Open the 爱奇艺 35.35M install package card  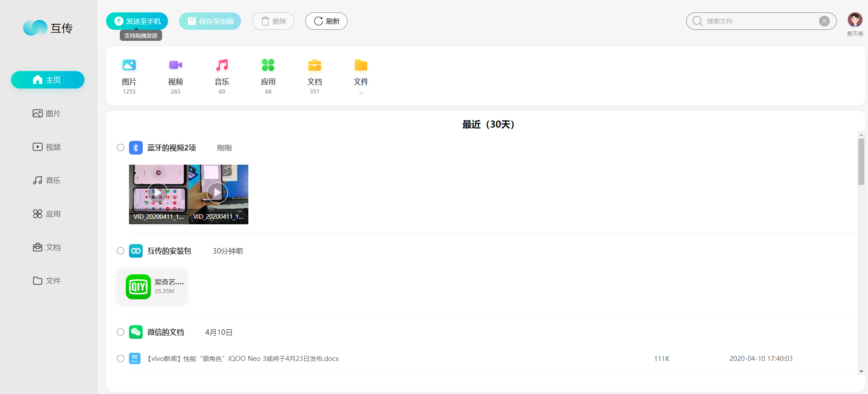pyautogui.click(x=152, y=287)
